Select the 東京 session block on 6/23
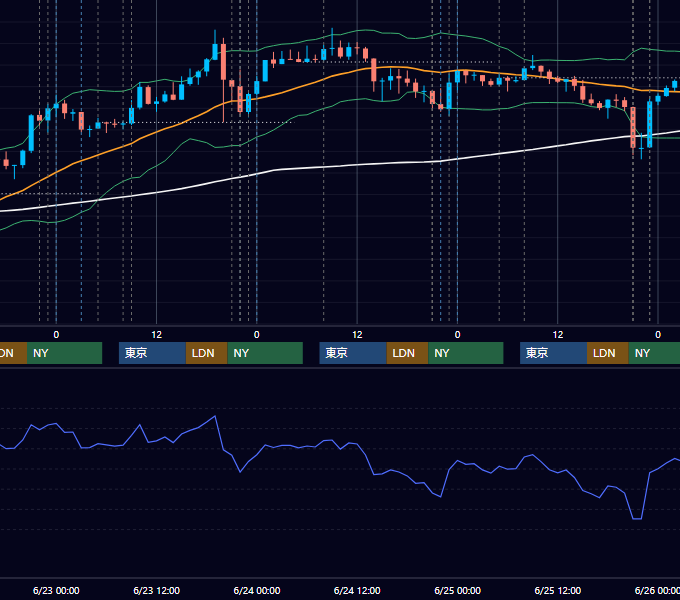The image size is (680, 600). [152, 353]
